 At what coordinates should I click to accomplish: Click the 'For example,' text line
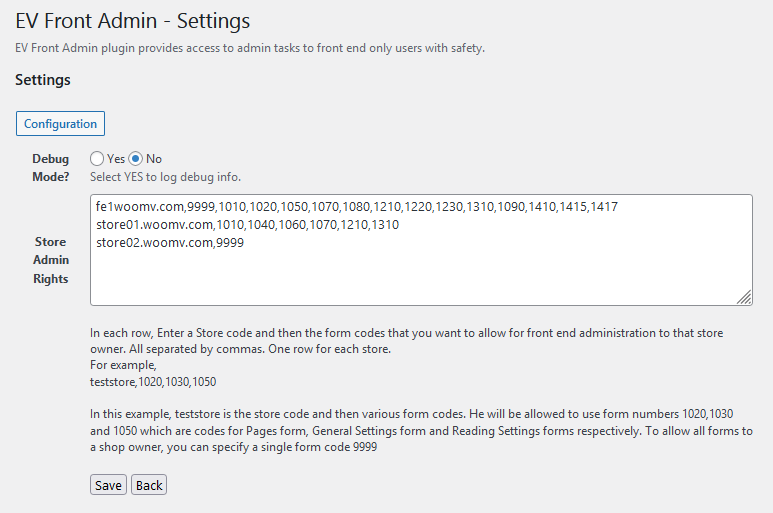point(123,365)
